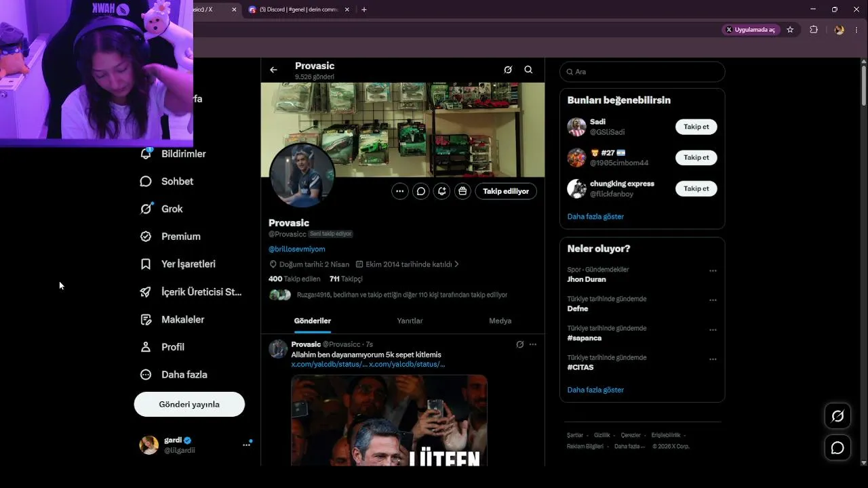
Task: Open a new browser tab with the plus button
Action: pos(364,9)
